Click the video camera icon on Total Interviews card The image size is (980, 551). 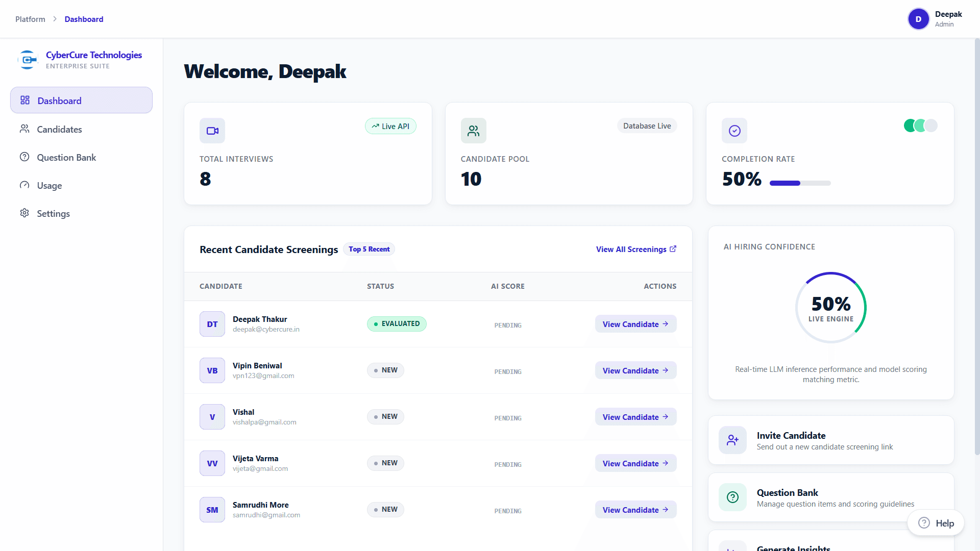(x=212, y=131)
